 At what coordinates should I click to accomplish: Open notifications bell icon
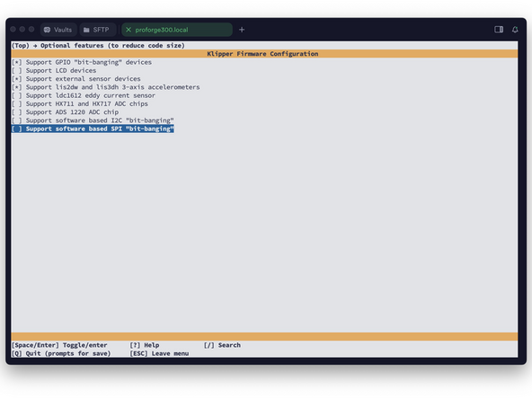tap(515, 30)
